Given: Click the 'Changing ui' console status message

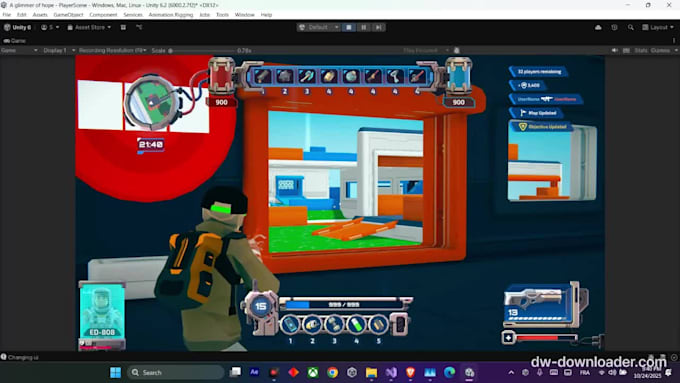Looking at the screenshot, I should (x=23, y=357).
